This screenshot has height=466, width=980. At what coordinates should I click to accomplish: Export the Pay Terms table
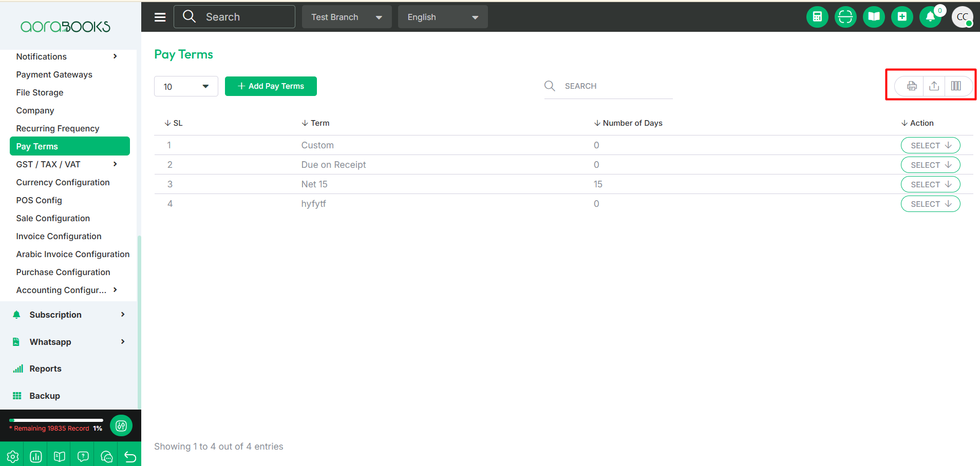coord(934,86)
